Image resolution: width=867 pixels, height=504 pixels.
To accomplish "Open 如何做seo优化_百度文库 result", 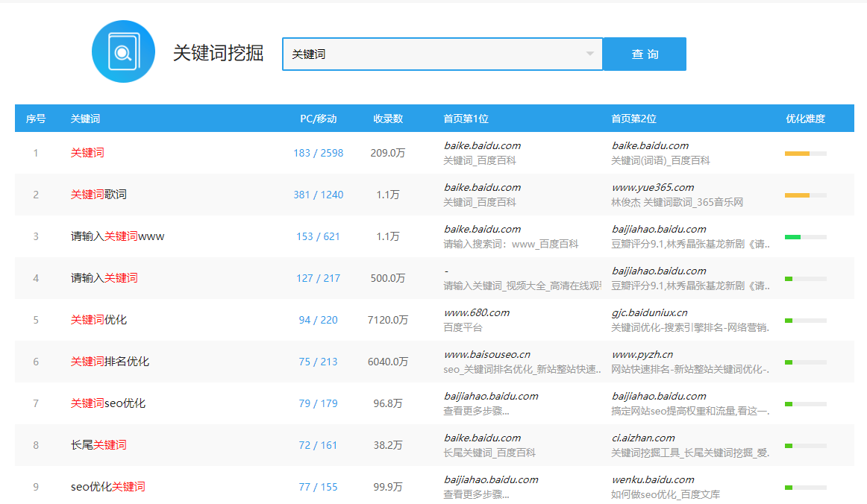I will click(666, 494).
